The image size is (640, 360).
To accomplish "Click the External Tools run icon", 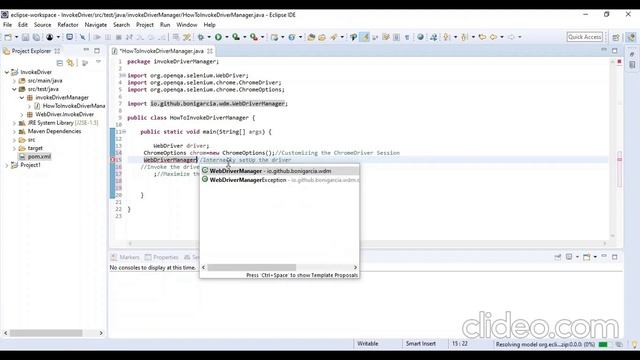I will click(x=254, y=37).
